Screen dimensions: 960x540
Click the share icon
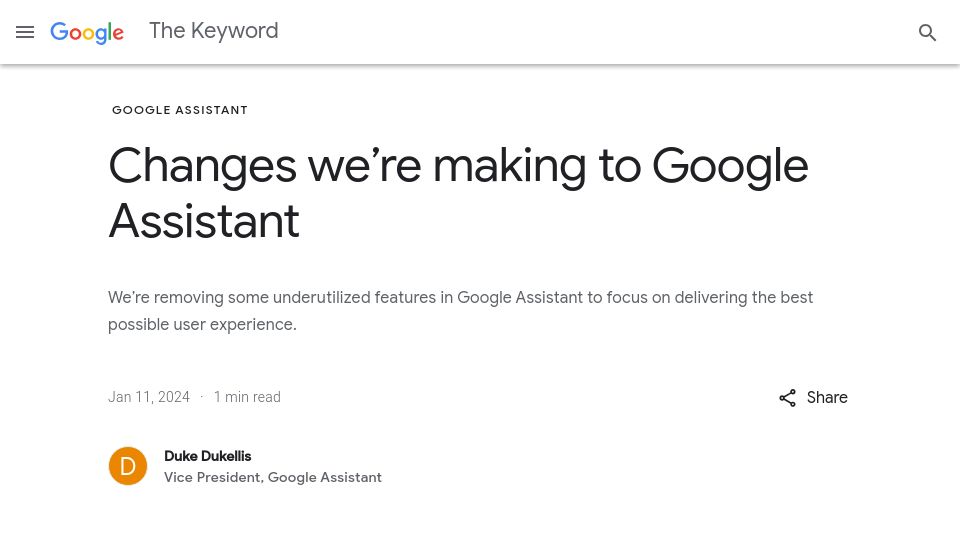(787, 398)
